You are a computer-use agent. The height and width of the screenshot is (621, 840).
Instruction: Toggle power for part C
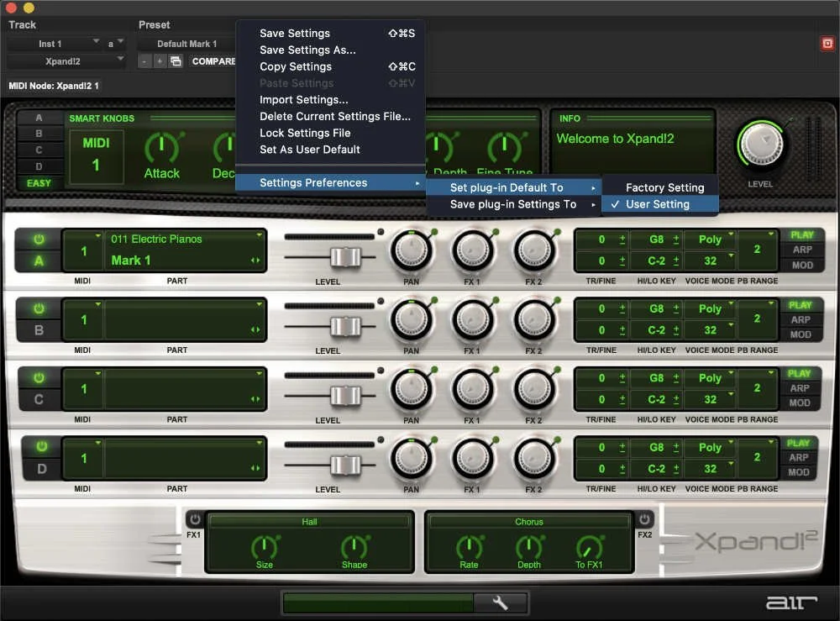pos(39,378)
